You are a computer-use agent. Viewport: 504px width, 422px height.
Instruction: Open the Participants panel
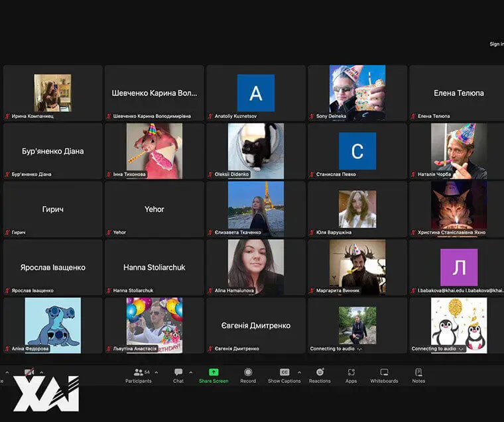[x=138, y=375]
